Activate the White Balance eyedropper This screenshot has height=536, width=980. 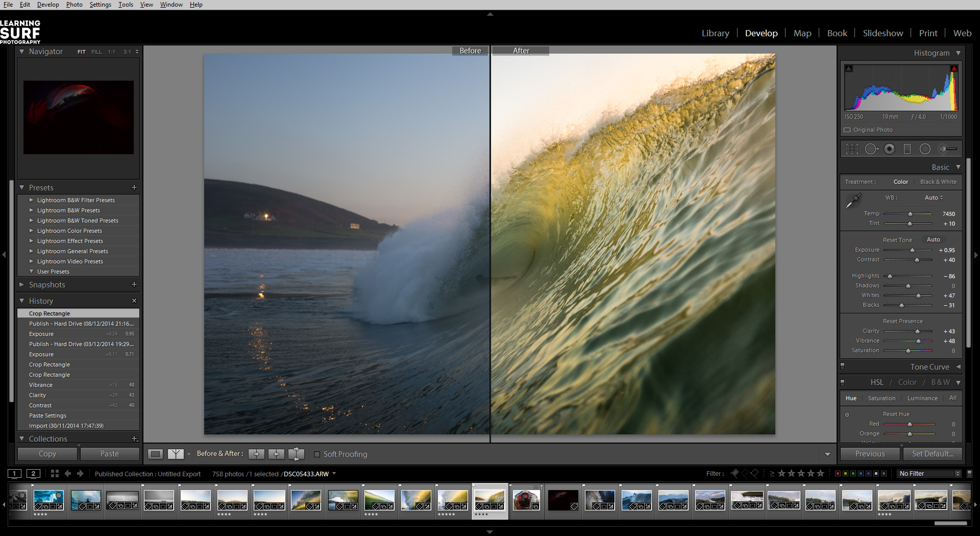(853, 201)
